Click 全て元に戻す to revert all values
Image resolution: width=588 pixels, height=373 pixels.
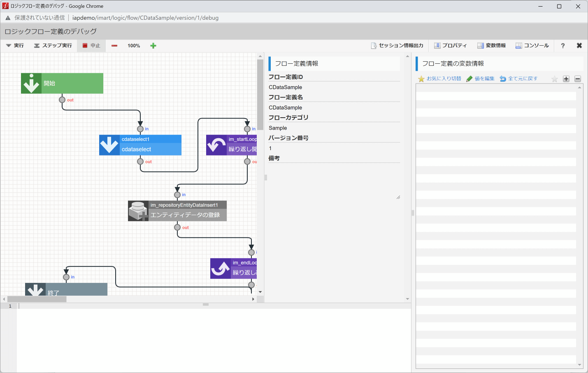click(518, 79)
